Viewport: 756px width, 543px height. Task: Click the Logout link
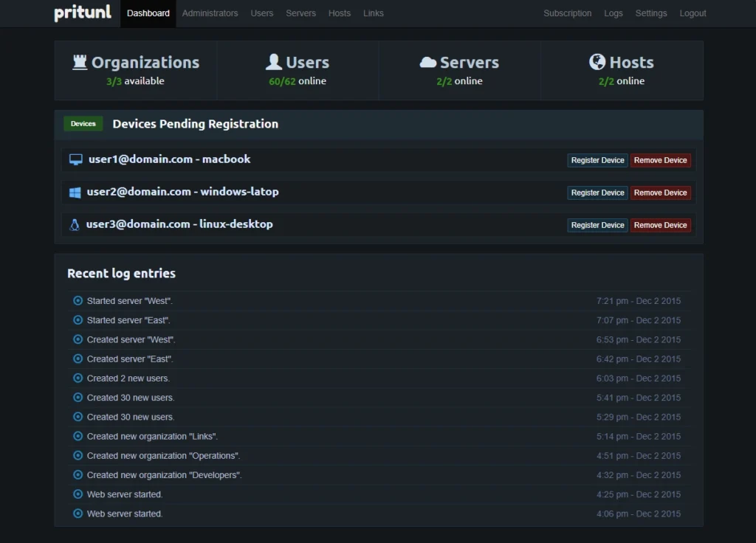pos(693,13)
